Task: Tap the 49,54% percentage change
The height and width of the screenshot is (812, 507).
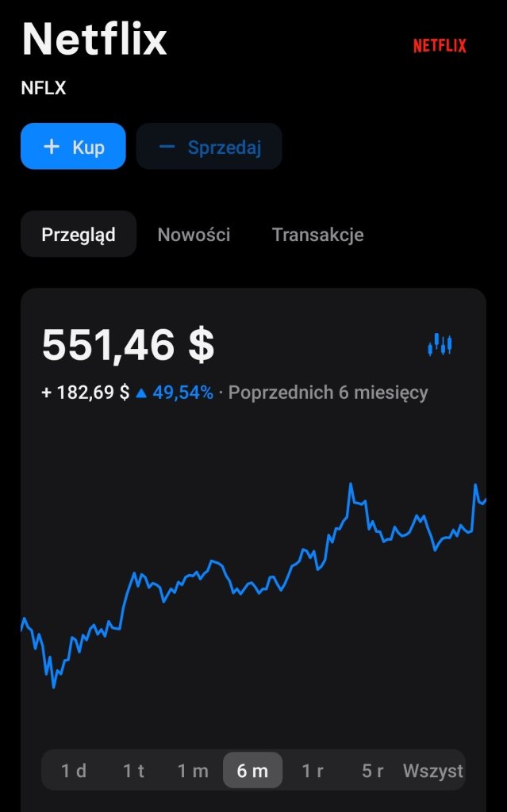Action: [x=182, y=393]
